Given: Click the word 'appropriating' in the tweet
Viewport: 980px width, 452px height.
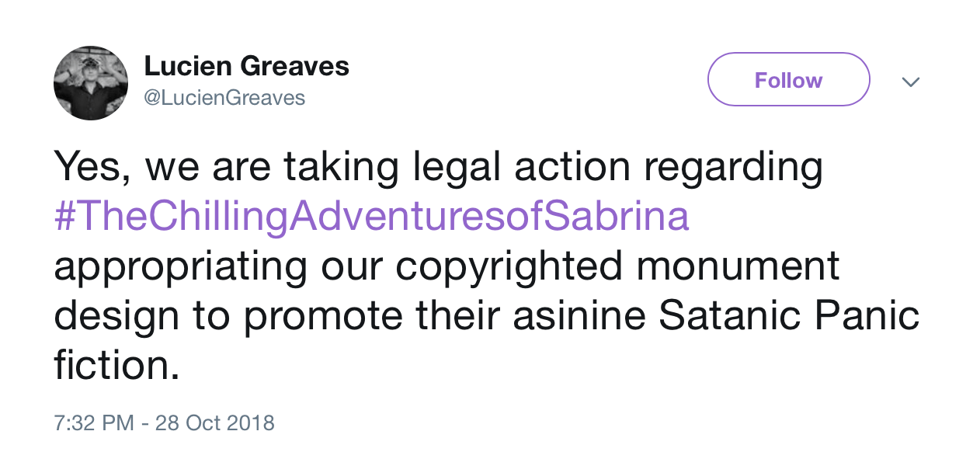Looking at the screenshot, I should [180, 266].
